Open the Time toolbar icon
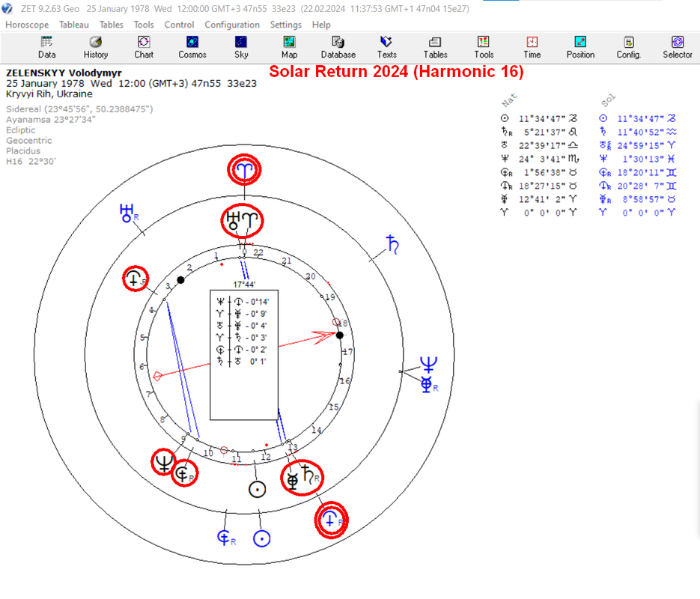 tap(532, 48)
